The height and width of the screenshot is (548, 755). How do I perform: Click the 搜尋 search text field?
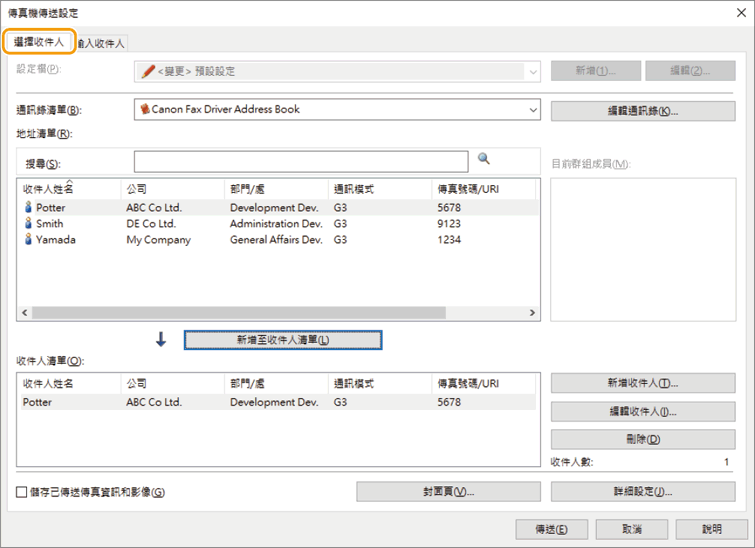300,162
